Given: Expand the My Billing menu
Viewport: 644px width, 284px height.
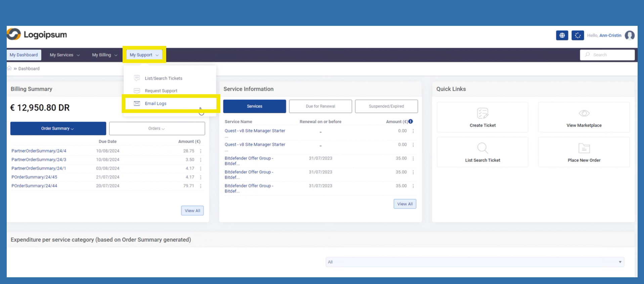Looking at the screenshot, I should [x=104, y=55].
